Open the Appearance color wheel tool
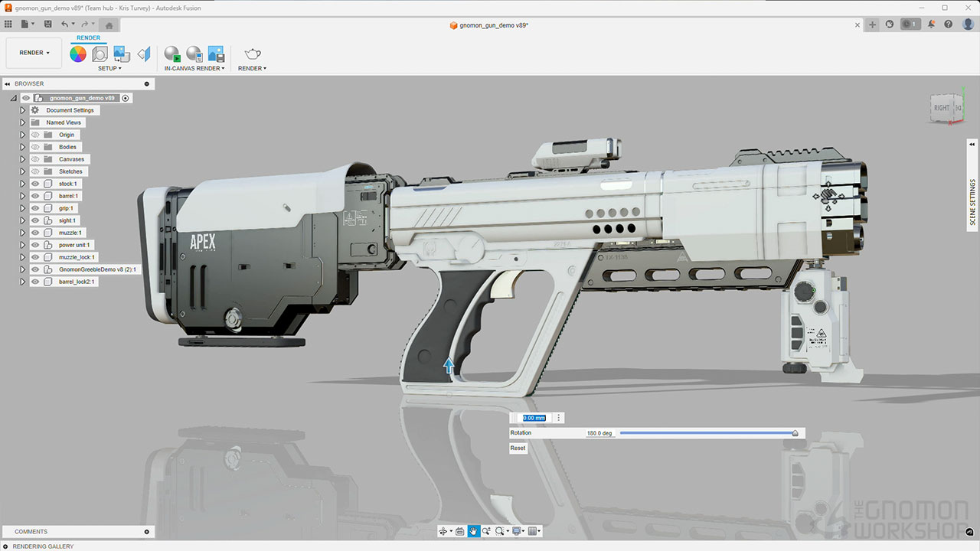This screenshot has height=551, width=980. point(78,54)
